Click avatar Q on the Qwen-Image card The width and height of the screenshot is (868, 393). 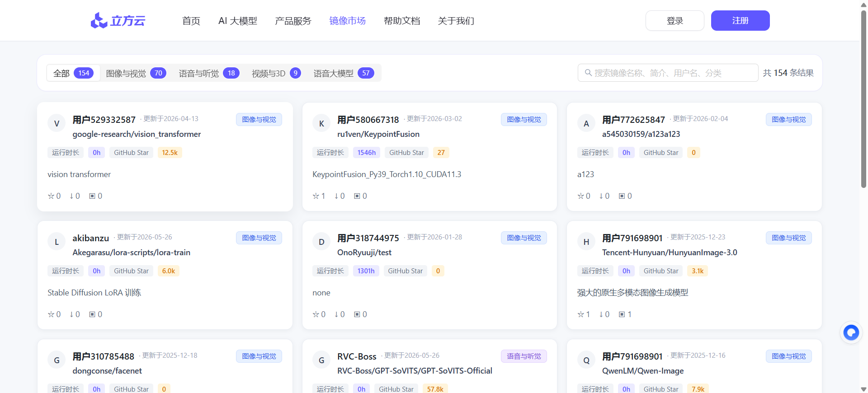586,360
